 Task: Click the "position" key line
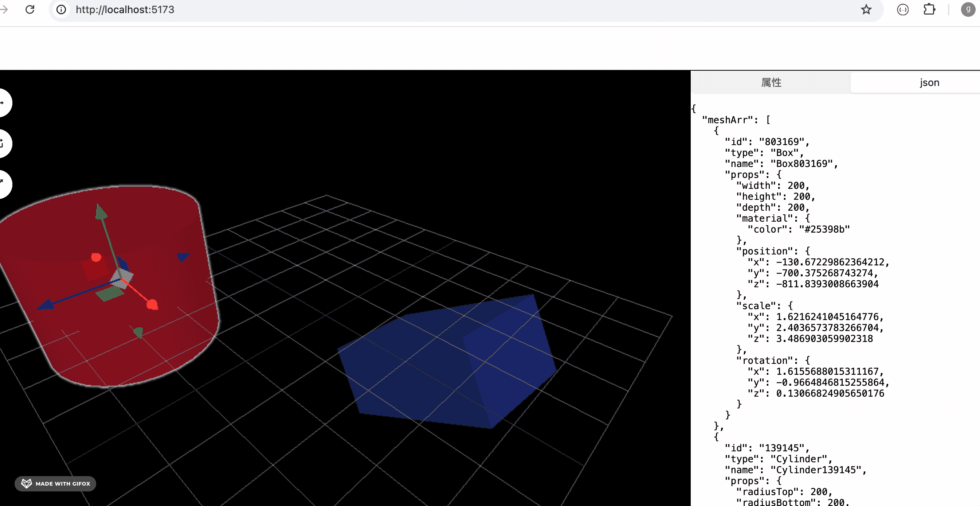point(773,251)
